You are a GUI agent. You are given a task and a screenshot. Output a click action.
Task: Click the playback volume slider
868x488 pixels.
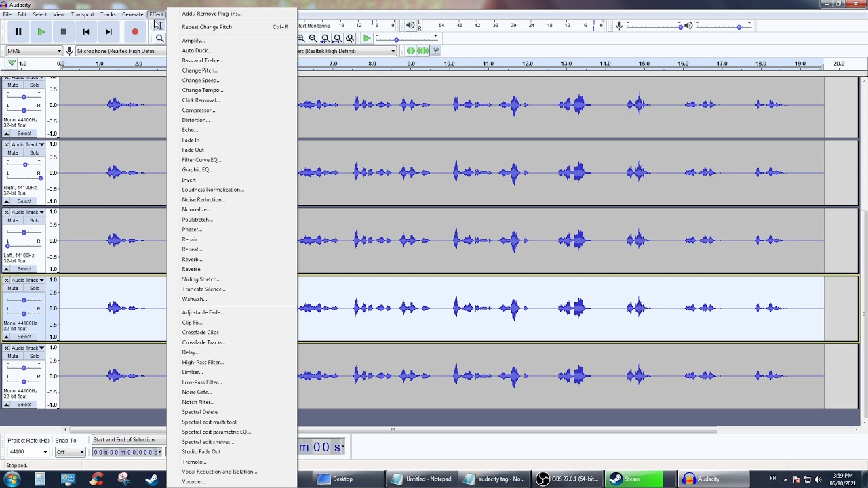click(x=724, y=26)
